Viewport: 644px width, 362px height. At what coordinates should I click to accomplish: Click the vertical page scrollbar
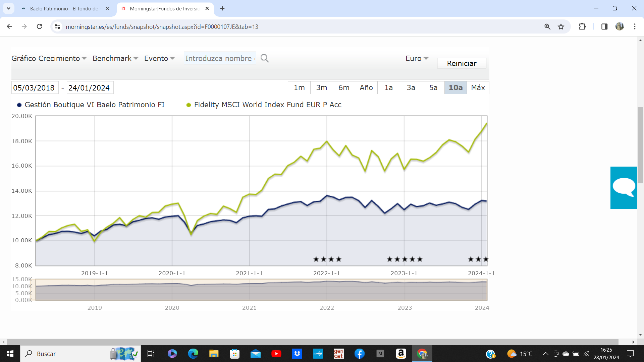pyautogui.click(x=640, y=145)
